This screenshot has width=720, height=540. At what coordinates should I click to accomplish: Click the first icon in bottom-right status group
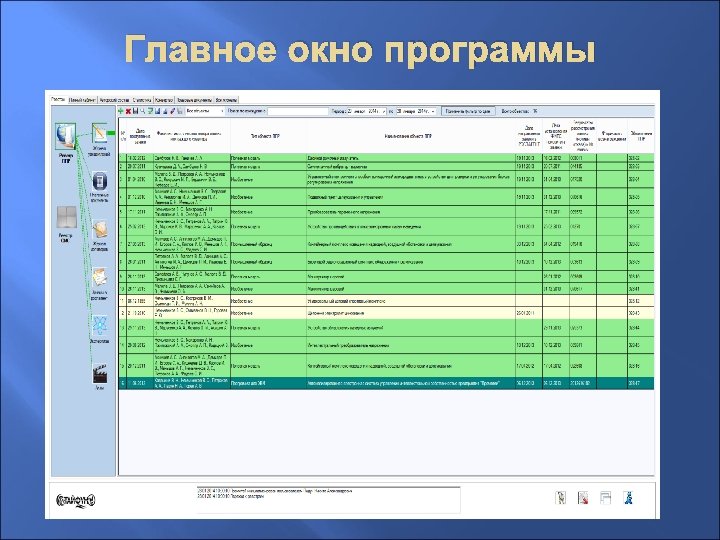pos(561,498)
